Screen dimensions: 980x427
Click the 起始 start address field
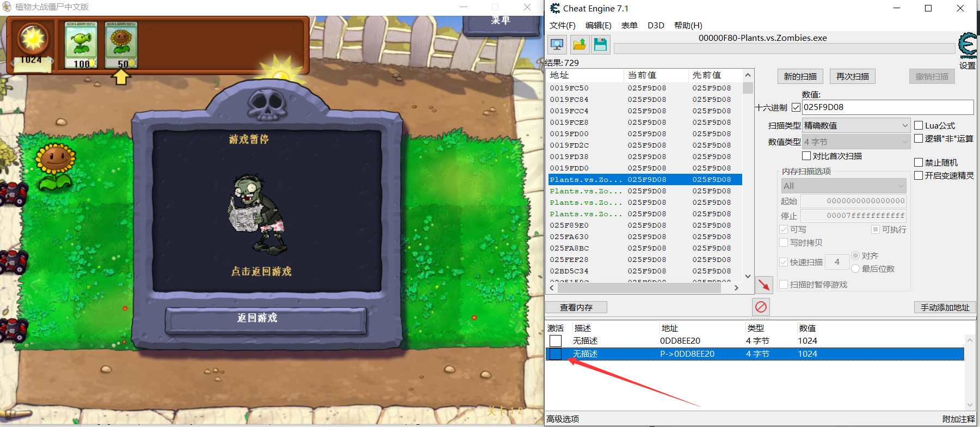(853, 201)
